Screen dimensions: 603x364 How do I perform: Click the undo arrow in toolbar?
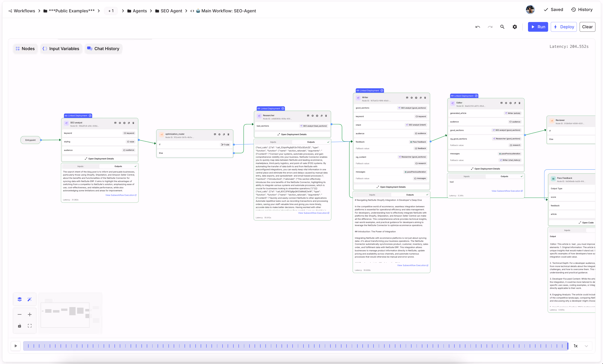click(478, 27)
